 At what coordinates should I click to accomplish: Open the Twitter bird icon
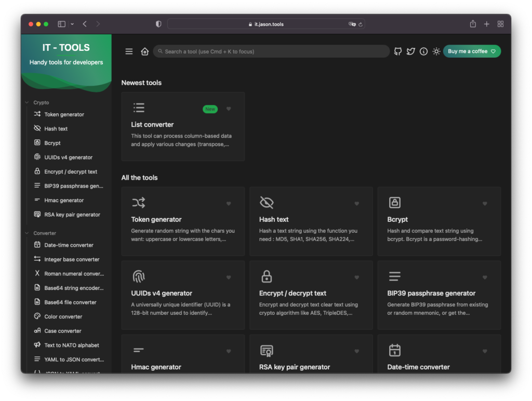tap(411, 51)
